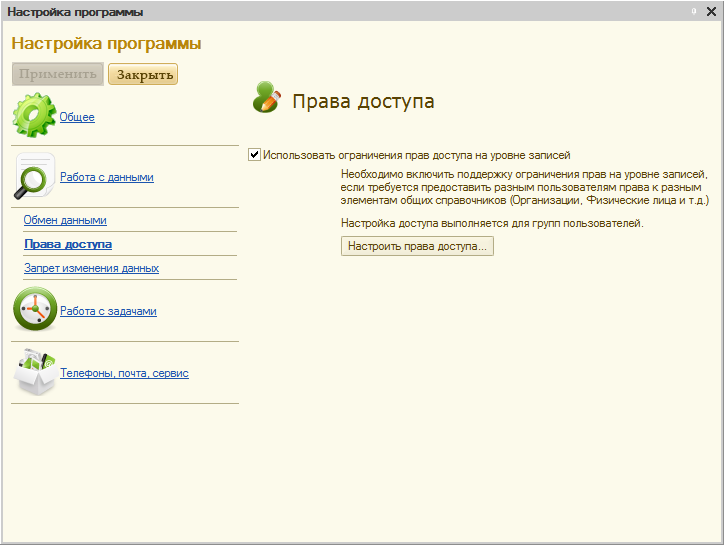Click the clock icon for Работа с задачами
The height and width of the screenshot is (545, 724).
[x=34, y=310]
